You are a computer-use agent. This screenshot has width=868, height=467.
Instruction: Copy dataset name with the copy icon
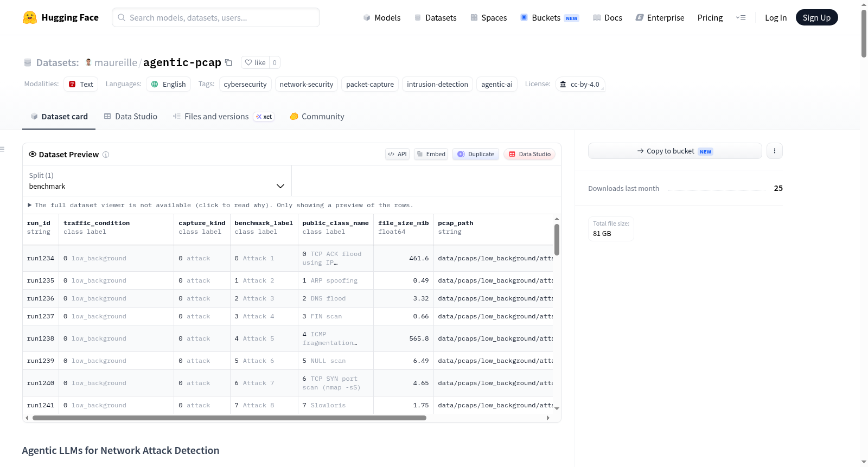229,62
